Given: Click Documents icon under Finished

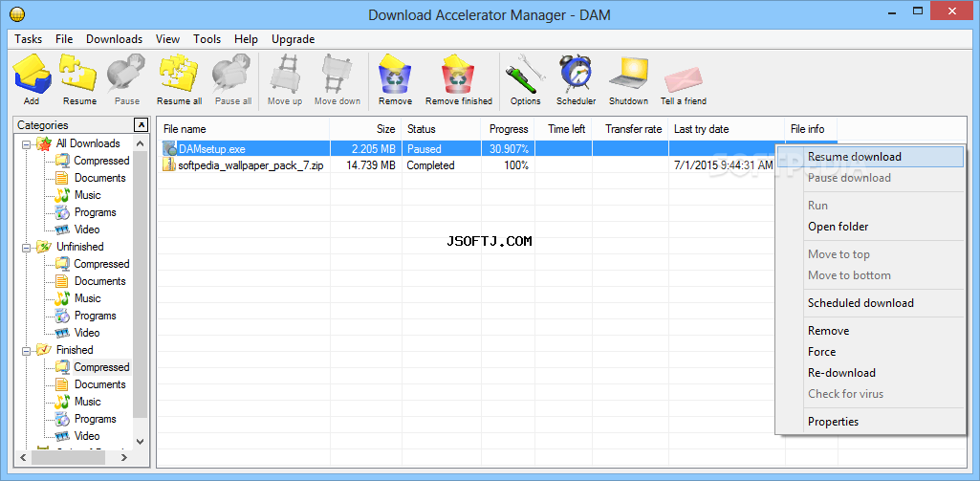Looking at the screenshot, I should [62, 384].
